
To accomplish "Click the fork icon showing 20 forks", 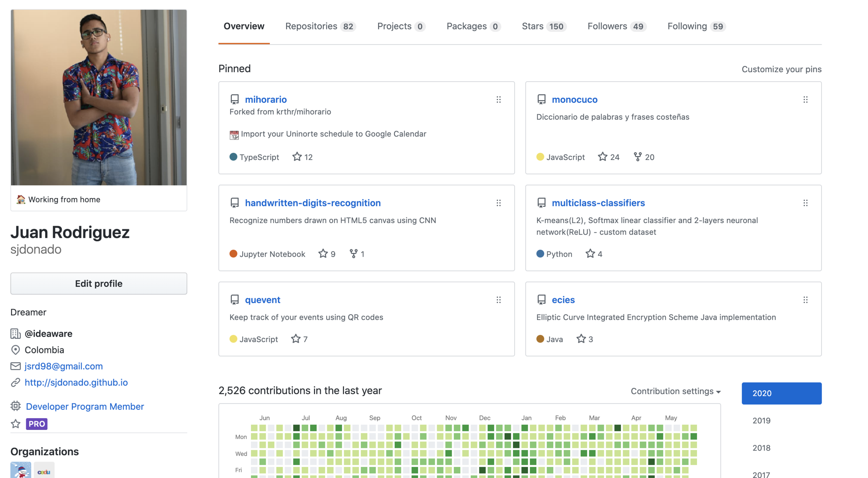I will pos(637,157).
